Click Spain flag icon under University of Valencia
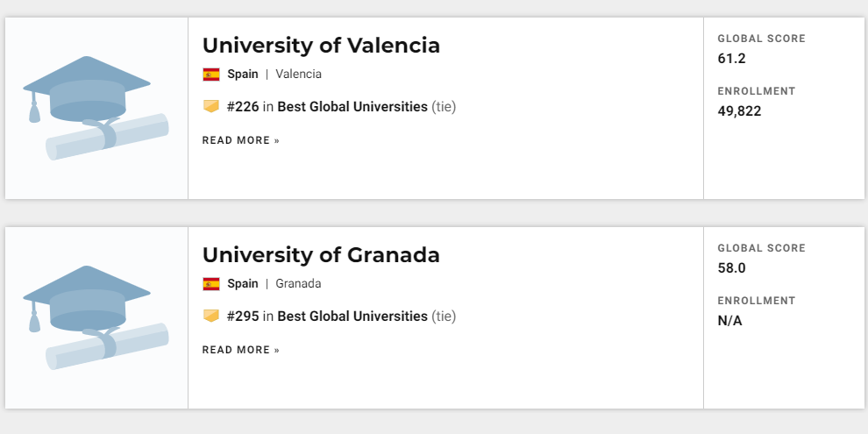 click(211, 75)
